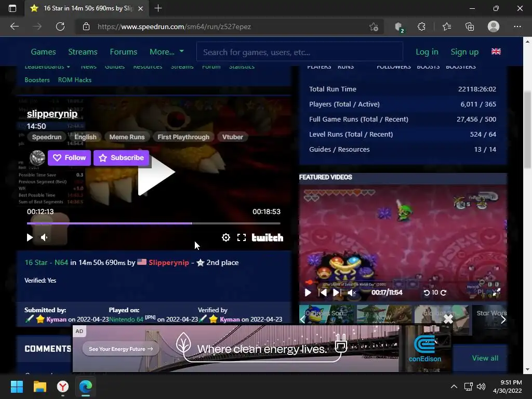Open Edge settings and more menu
The height and width of the screenshot is (399, 532).
tap(517, 26)
